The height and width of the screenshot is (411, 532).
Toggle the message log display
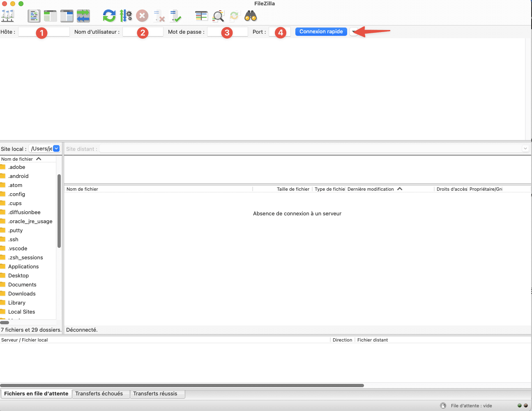click(34, 16)
